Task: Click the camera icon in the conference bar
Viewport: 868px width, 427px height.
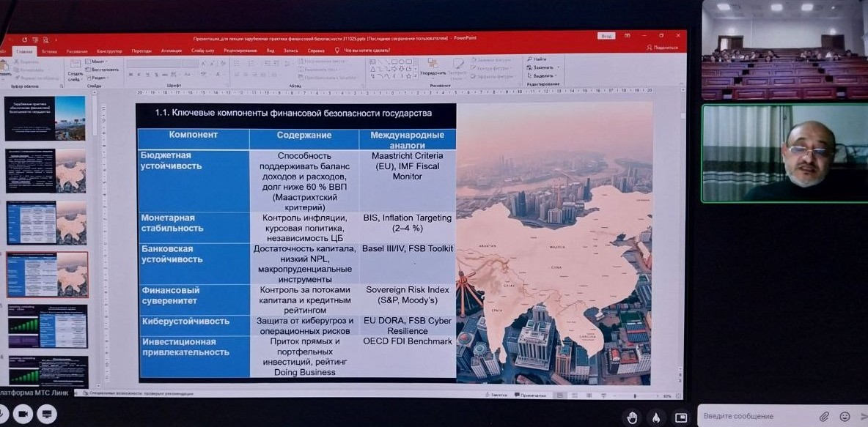Action: coord(23,415)
